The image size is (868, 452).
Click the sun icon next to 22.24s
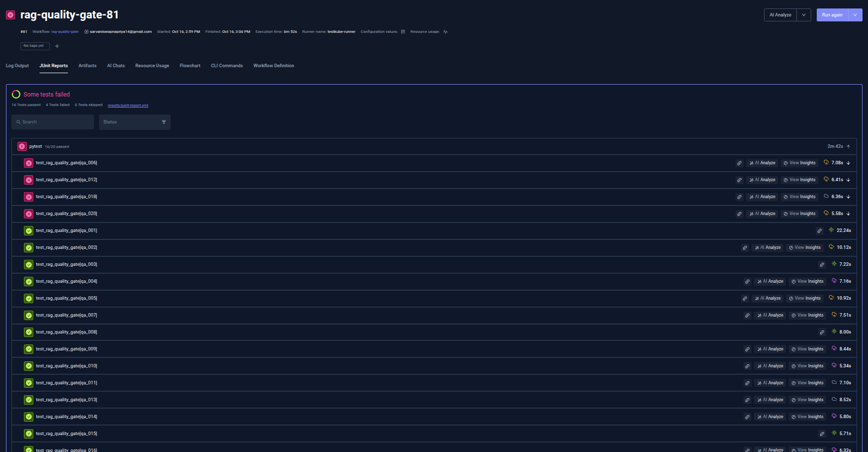coord(831,230)
